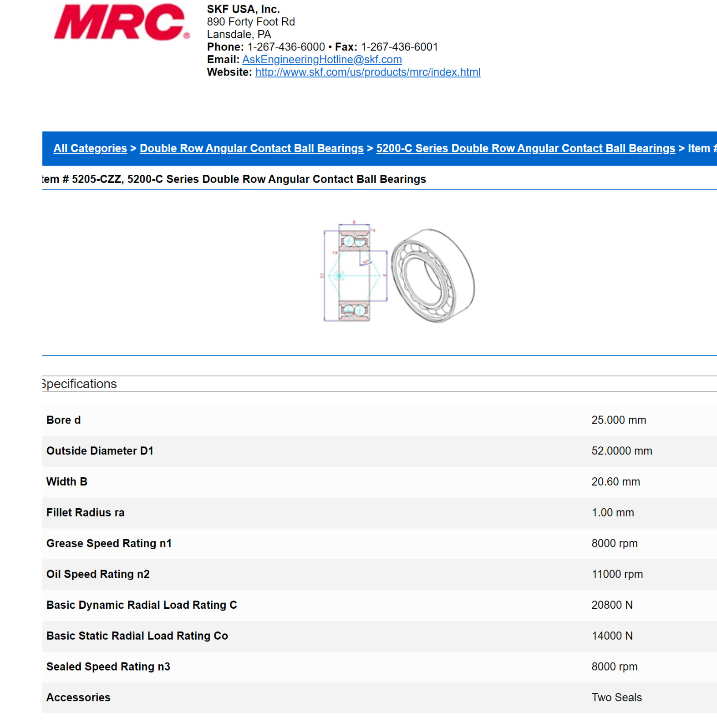Go to All Categories breadcrumb

pos(90,148)
